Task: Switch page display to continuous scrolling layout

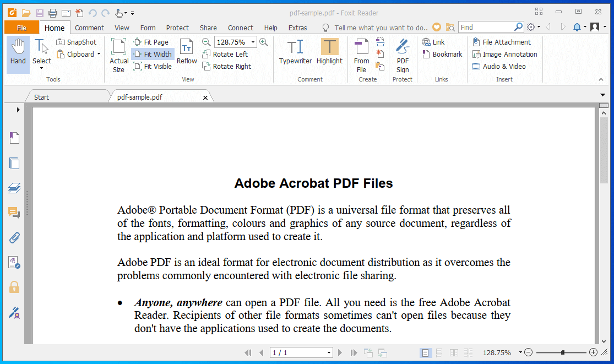Action: pos(439,352)
